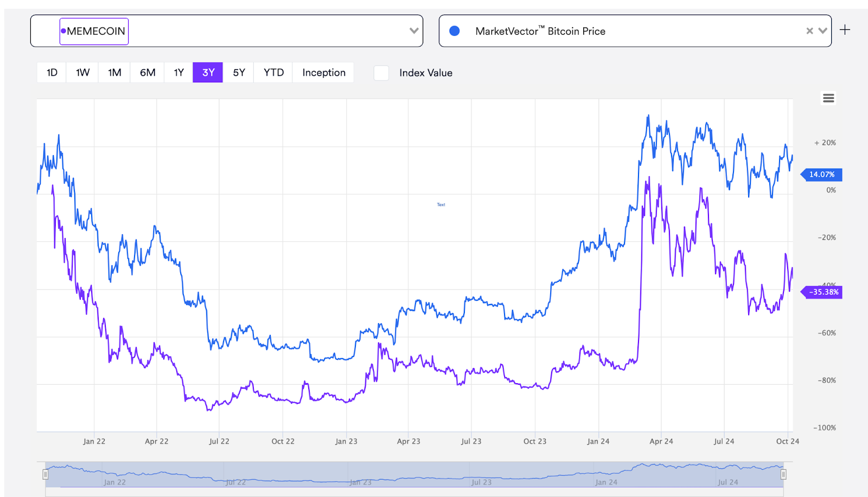Click the purple MEMECOIN color dot
The width and height of the screenshot is (868, 497).
pyautogui.click(x=63, y=31)
